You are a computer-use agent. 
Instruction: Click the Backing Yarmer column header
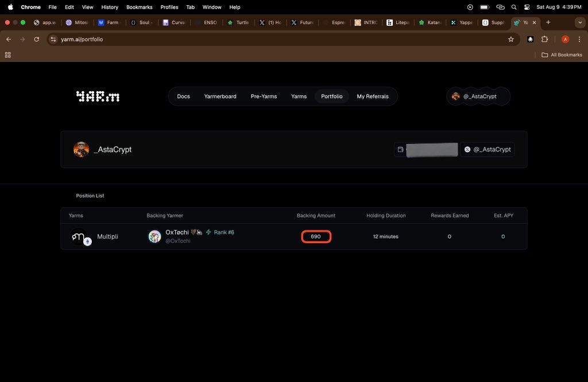pyautogui.click(x=165, y=216)
